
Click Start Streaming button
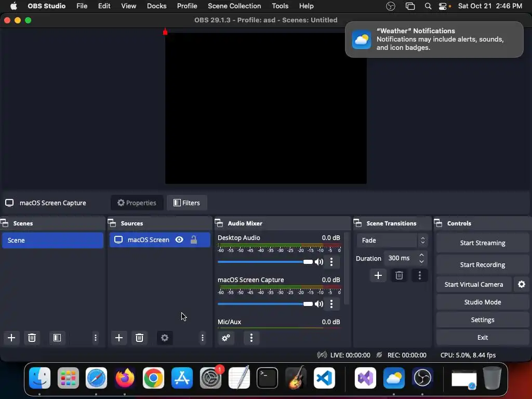coord(483,243)
